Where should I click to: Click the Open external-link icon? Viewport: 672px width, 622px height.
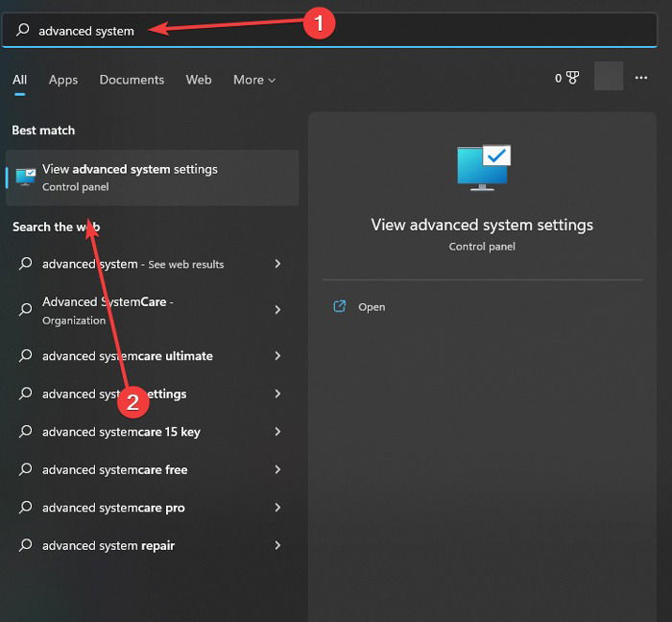coord(340,306)
